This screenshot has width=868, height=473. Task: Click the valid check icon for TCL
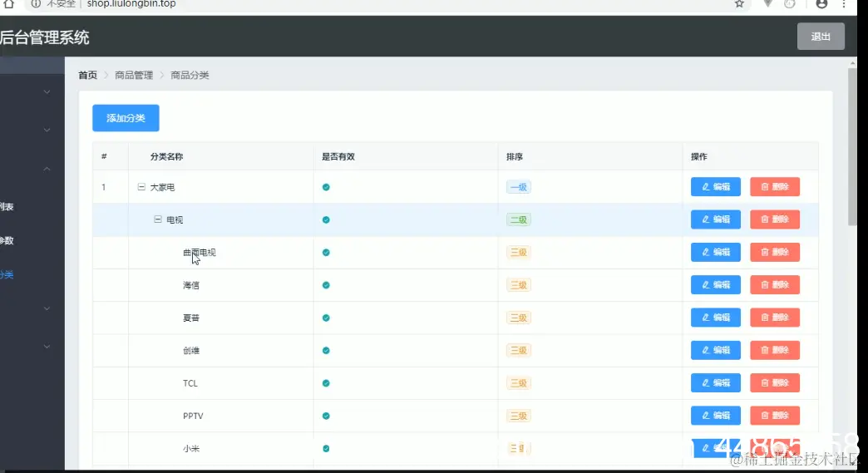(326, 383)
